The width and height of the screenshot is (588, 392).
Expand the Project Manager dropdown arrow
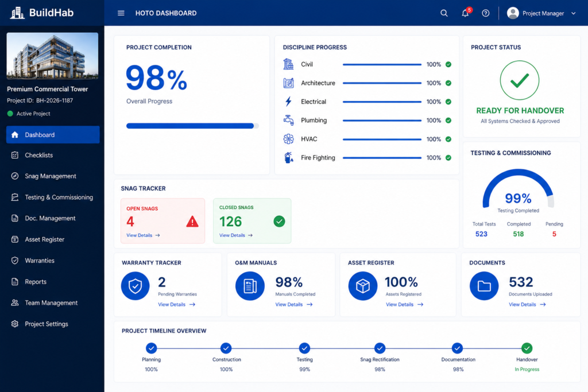tap(574, 13)
